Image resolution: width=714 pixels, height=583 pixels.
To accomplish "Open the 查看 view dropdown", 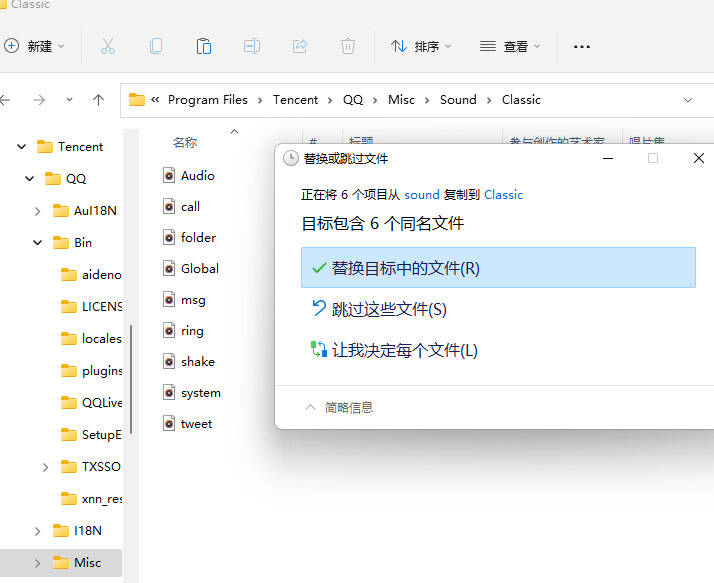I will 510,46.
